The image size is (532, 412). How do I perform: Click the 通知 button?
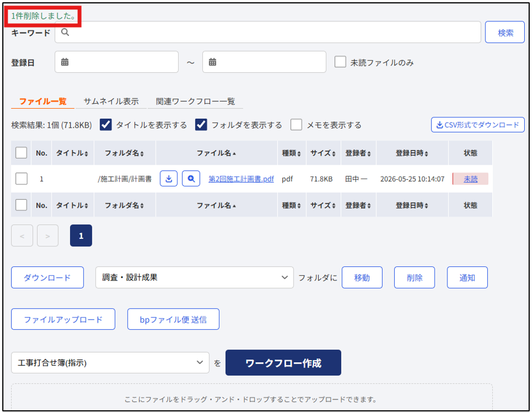[467, 278]
